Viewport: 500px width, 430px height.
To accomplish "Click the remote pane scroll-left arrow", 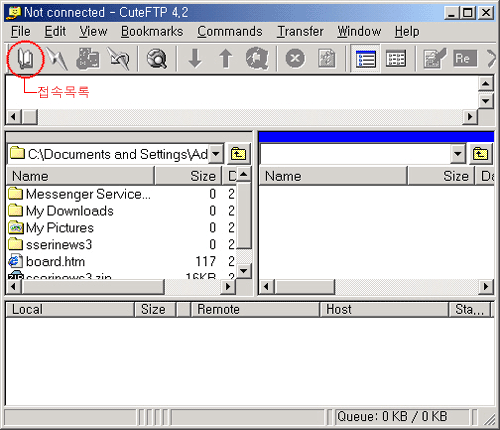I will pos(266,287).
